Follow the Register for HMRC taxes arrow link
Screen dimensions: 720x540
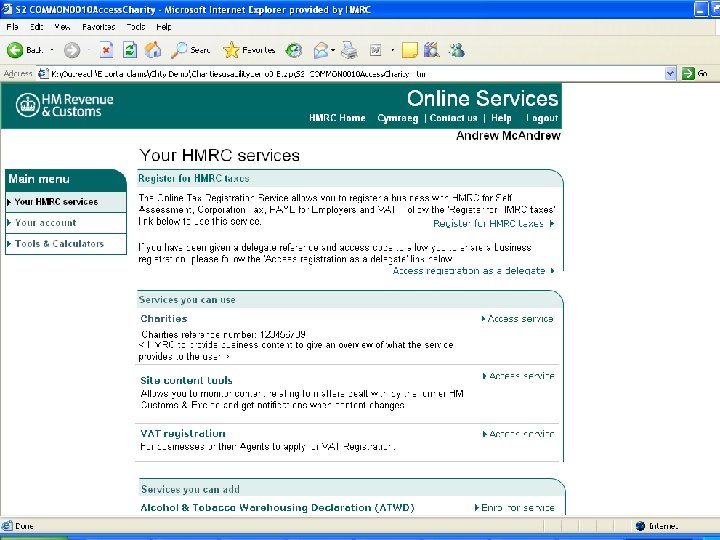coord(494,224)
